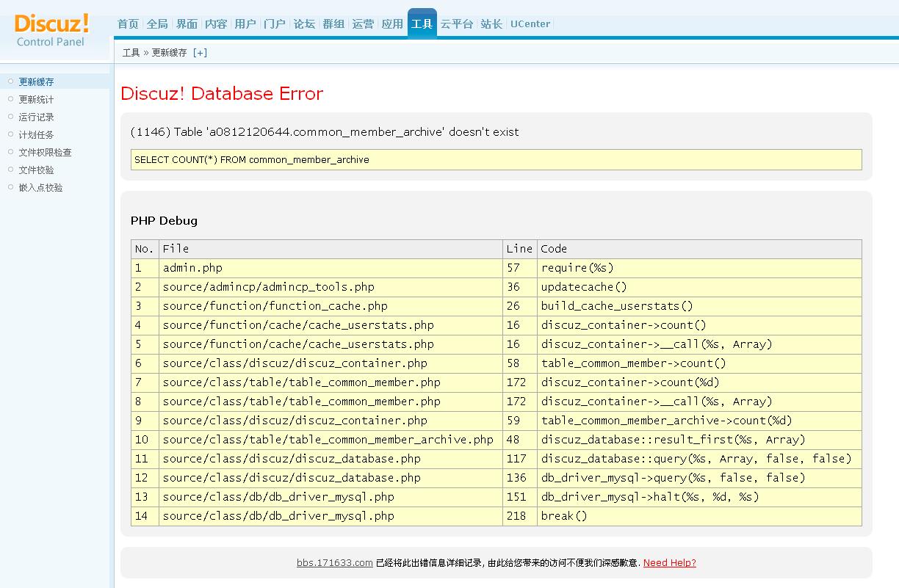Switch to the 全局 menu tab
This screenshot has width=899, height=588.
157,24
